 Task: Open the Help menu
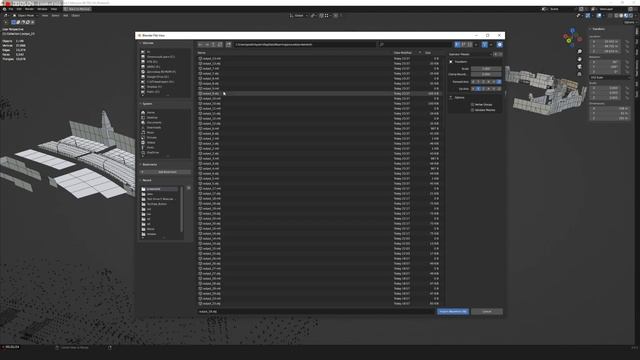click(x=54, y=9)
